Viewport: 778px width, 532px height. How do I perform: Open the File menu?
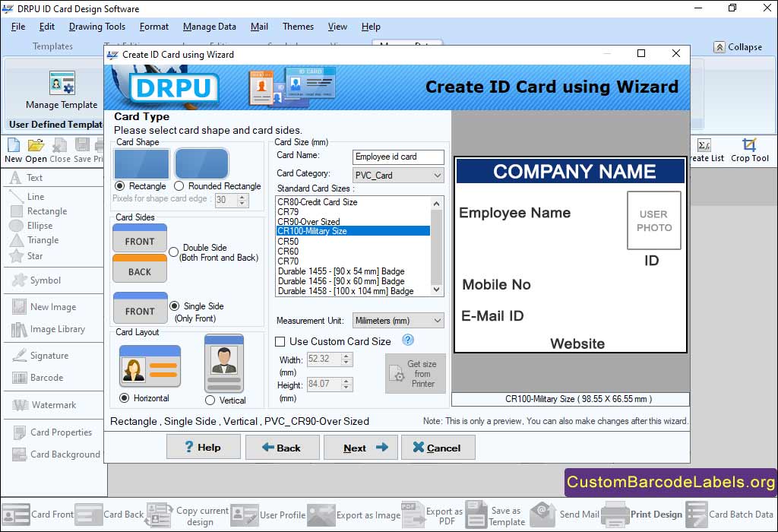coord(18,27)
